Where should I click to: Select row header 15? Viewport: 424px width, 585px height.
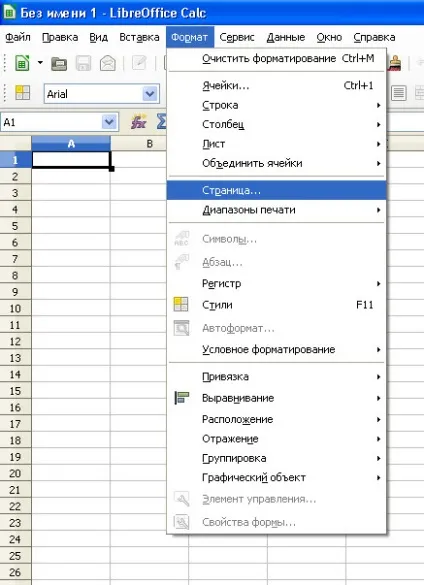[15, 391]
